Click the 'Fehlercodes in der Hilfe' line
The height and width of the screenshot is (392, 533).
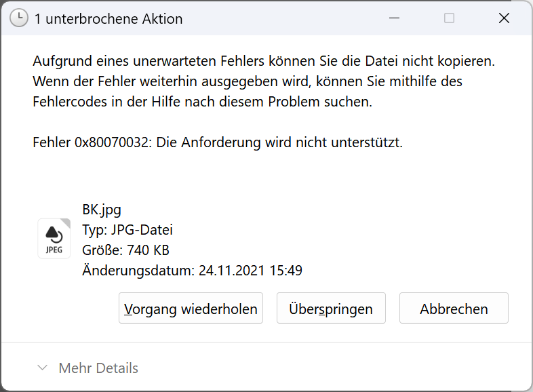(x=202, y=102)
